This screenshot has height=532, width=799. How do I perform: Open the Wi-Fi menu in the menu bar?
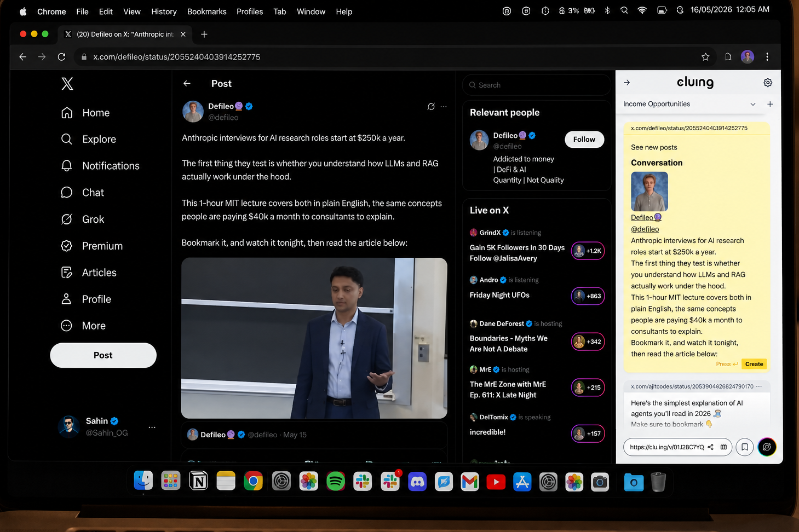coord(642,10)
